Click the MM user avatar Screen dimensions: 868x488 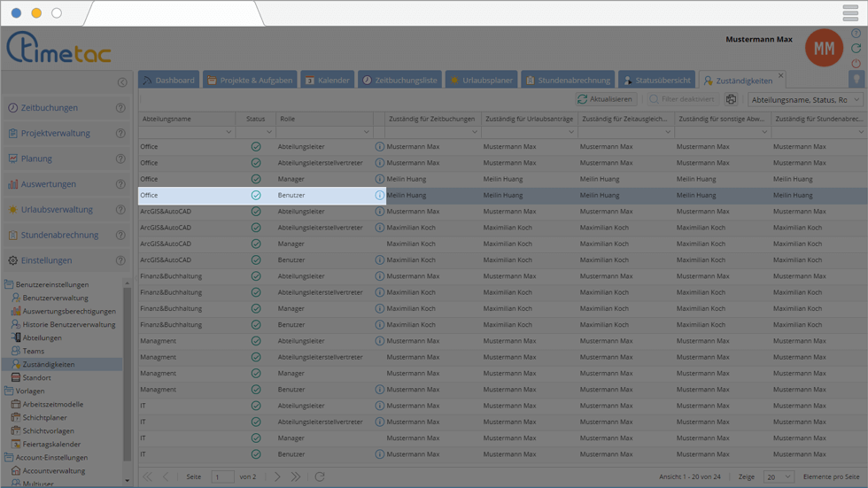click(x=823, y=49)
